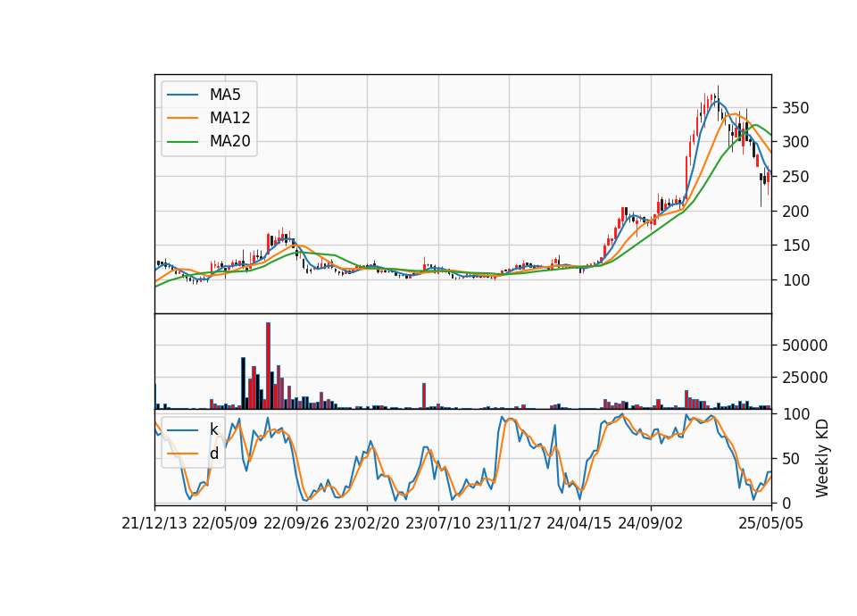
Task: Click the 250 price axis tick
Action: click(x=795, y=177)
